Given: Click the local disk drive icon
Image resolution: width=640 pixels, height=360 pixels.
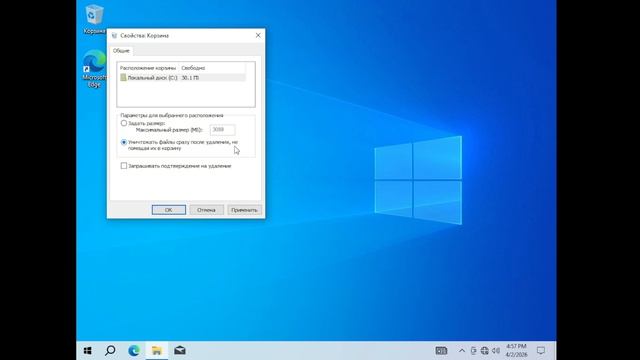Looking at the screenshot, I should 123,78.
